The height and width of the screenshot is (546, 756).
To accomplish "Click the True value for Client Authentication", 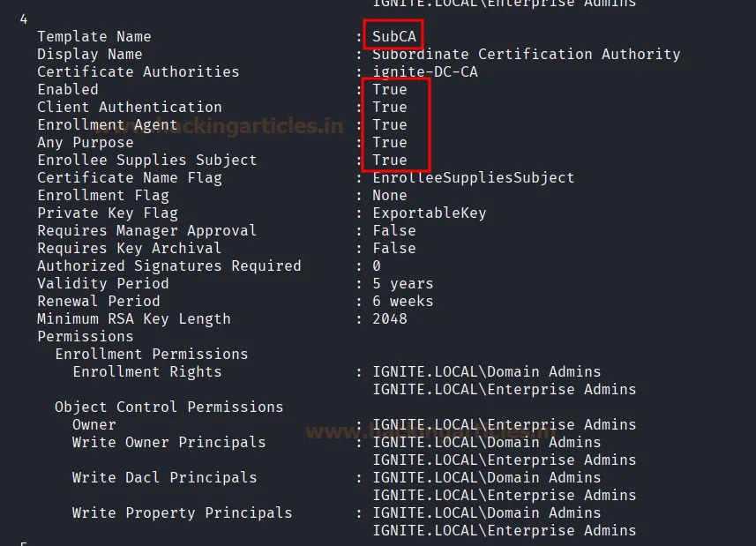I will (x=389, y=107).
